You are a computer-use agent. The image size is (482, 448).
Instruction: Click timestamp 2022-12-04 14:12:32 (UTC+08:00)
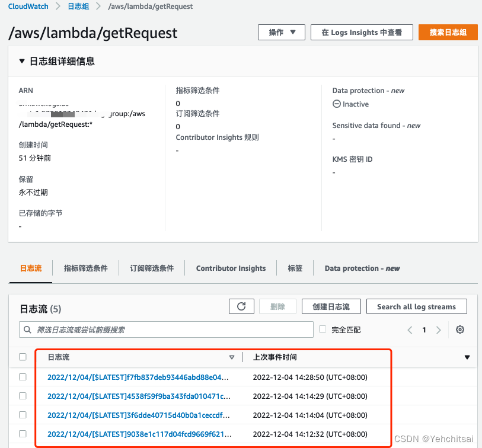(310, 434)
